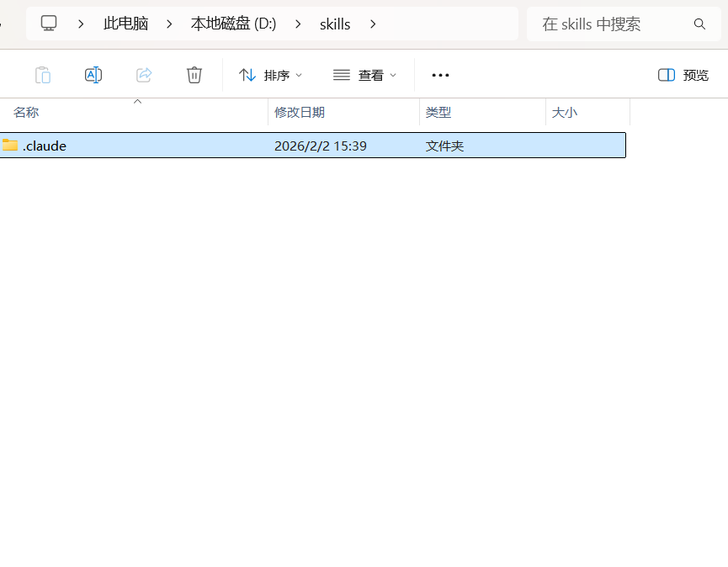This screenshot has width=728, height=567.
Task: Go to 此电脑 in address bar
Action: (125, 24)
